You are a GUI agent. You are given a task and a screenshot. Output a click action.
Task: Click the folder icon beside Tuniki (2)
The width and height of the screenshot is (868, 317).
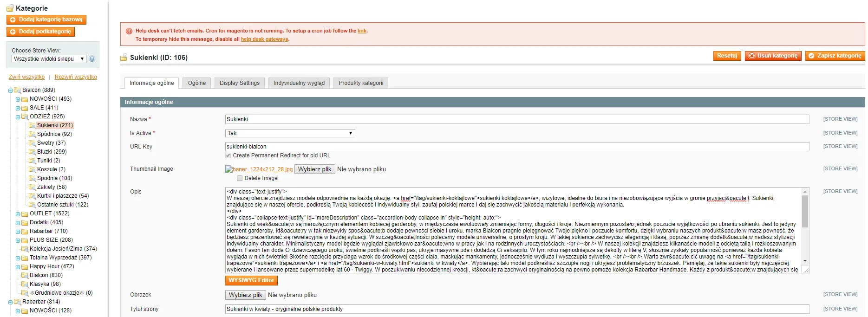point(32,161)
